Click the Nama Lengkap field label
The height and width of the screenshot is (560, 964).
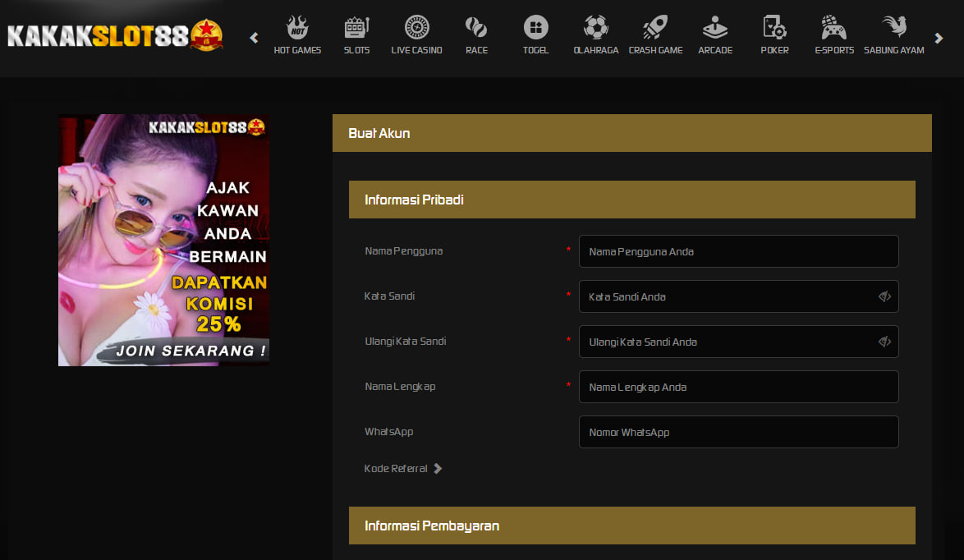[x=400, y=387]
